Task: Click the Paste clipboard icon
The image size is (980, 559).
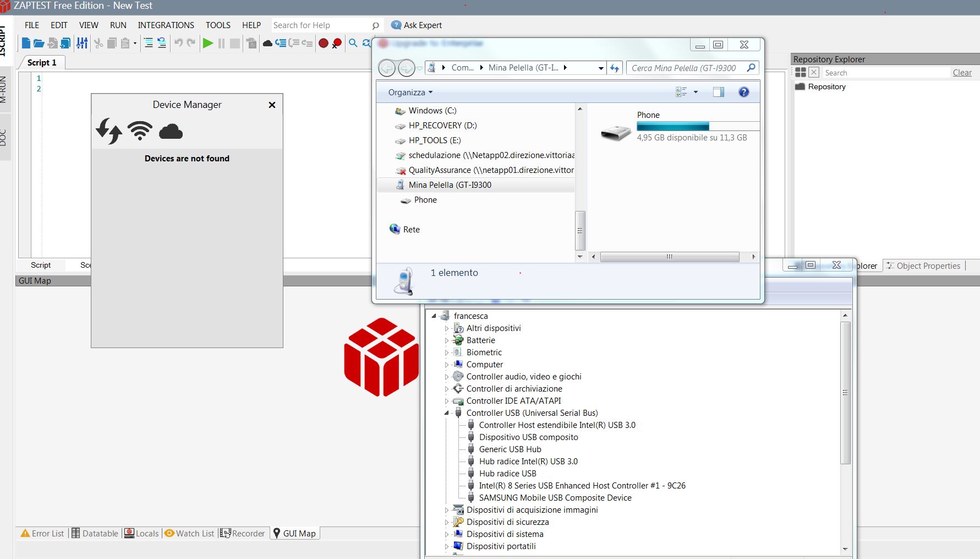Action: [125, 43]
